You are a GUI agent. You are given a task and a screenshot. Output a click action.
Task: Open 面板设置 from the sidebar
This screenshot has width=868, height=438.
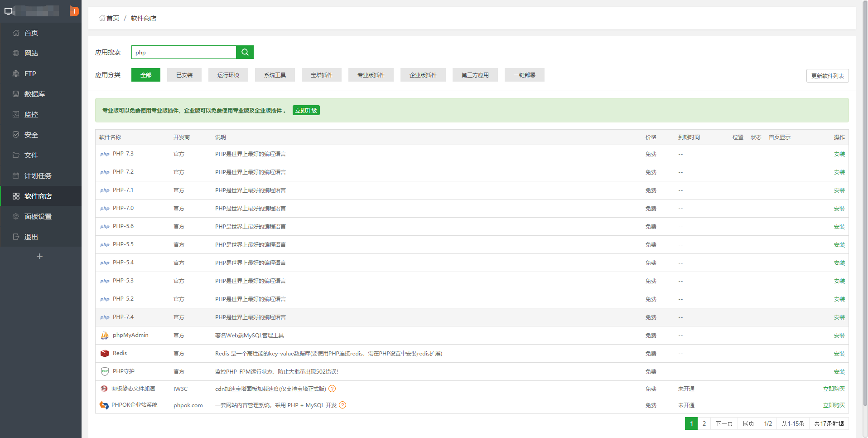pos(38,216)
